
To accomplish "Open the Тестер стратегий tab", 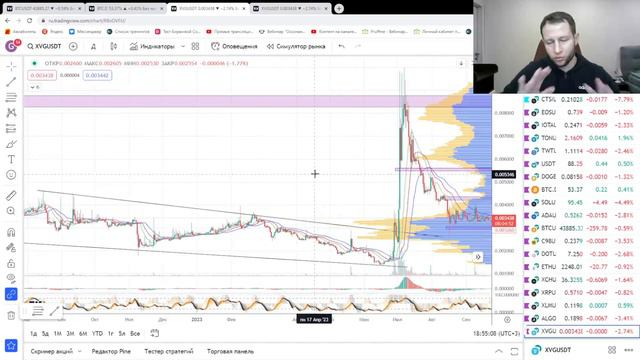I will 169,351.
